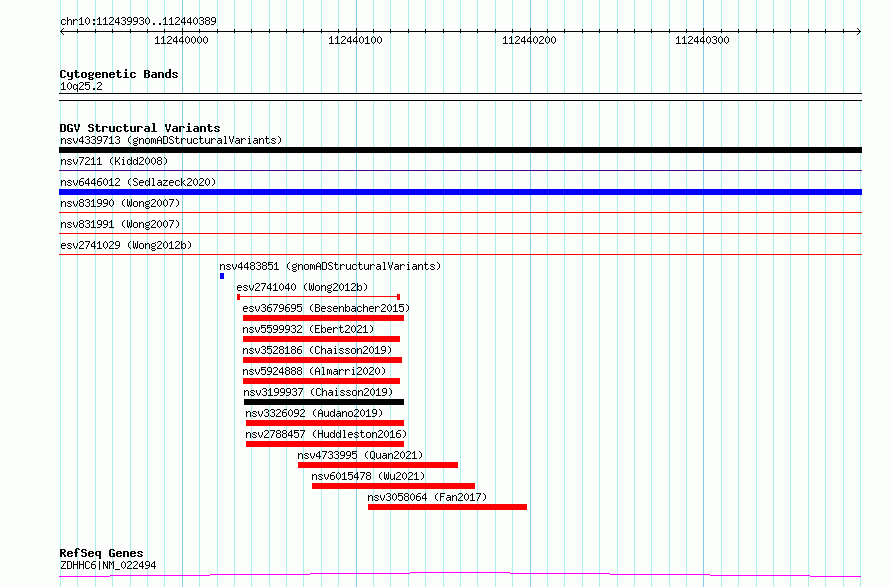The image size is (890, 587).
Task: Click the black nsv3199937 Chaisson2019 bar
Action: [x=323, y=402]
